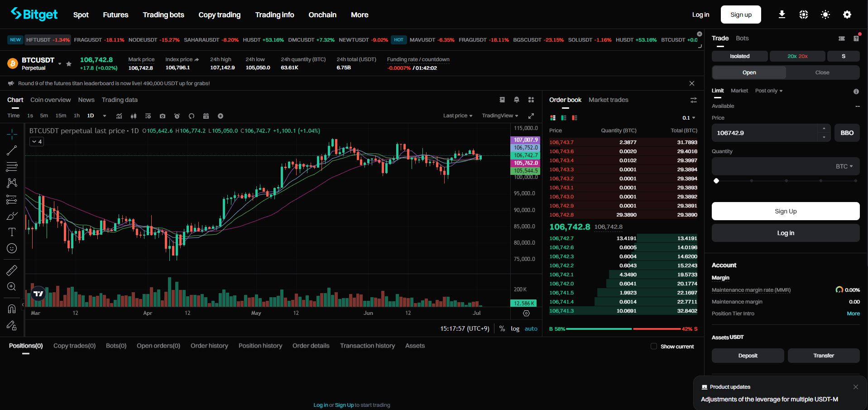The height and width of the screenshot is (410, 868).
Task: Select the text annotation tool
Action: [12, 232]
